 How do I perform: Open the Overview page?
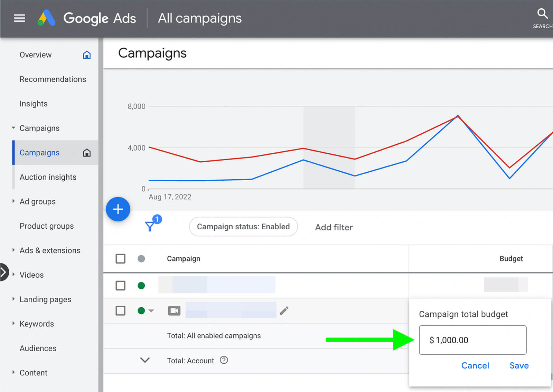[x=36, y=55]
